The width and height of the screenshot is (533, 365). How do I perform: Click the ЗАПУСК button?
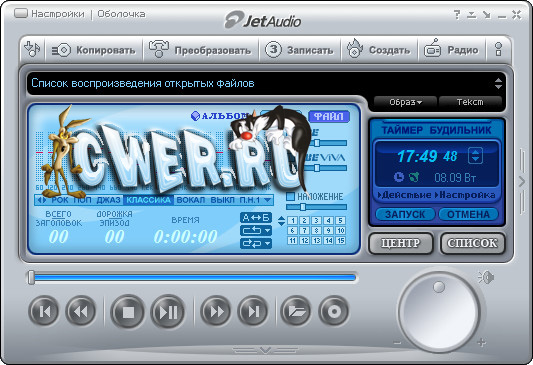[x=405, y=214]
